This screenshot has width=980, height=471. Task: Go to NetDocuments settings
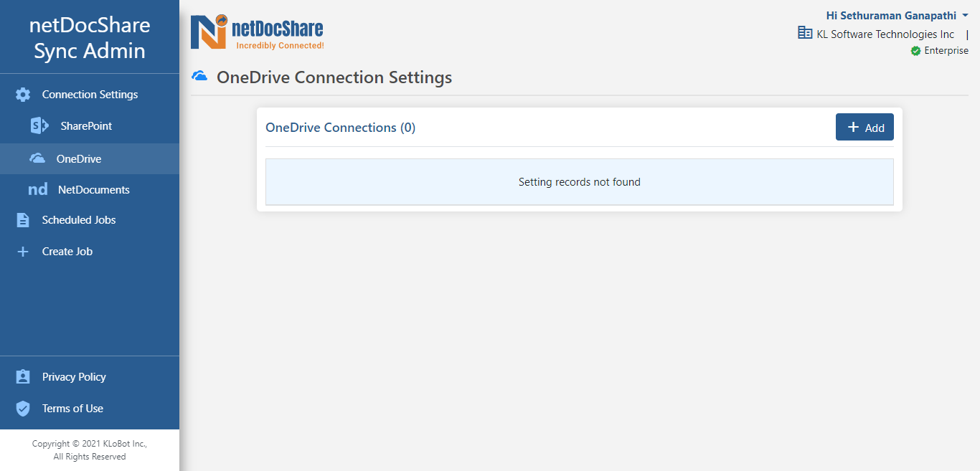pyautogui.click(x=90, y=190)
